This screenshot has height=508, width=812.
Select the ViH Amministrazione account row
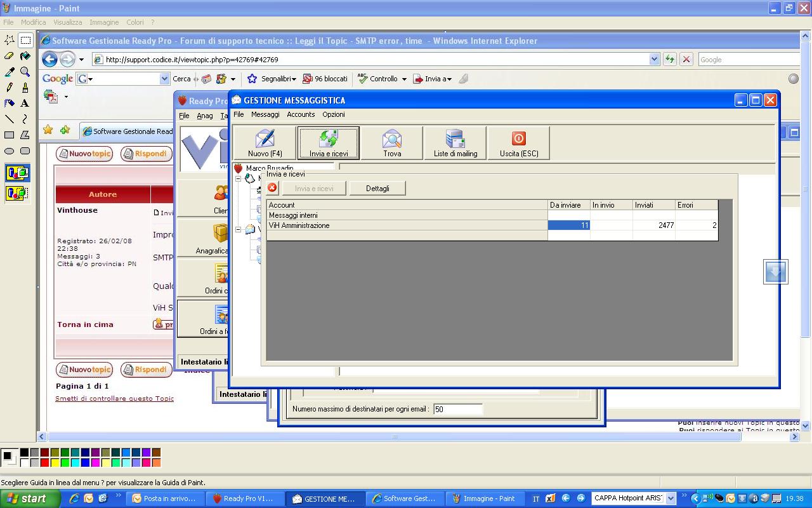click(492, 225)
